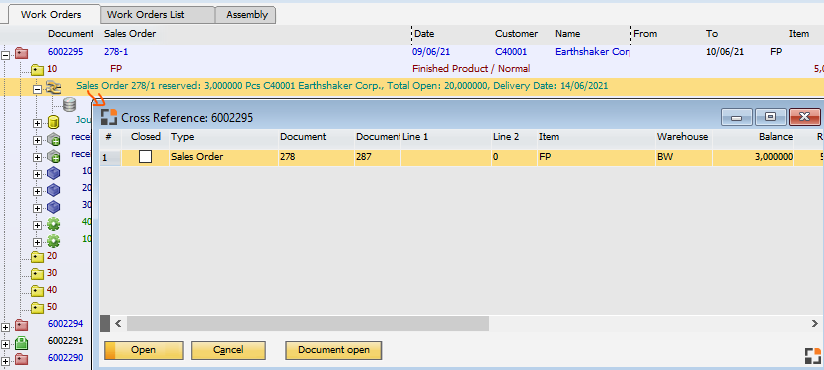824x370 pixels.
Task: Open customer link C40001
Action: coord(512,52)
